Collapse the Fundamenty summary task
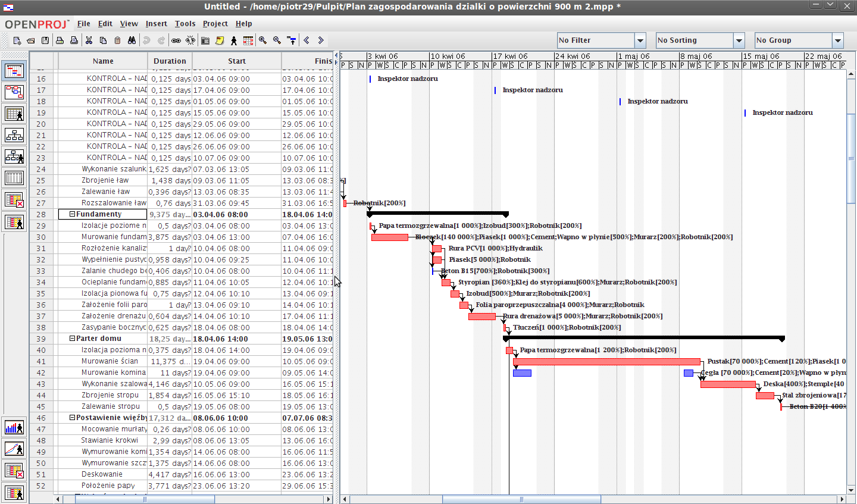857x504 pixels. click(x=72, y=214)
